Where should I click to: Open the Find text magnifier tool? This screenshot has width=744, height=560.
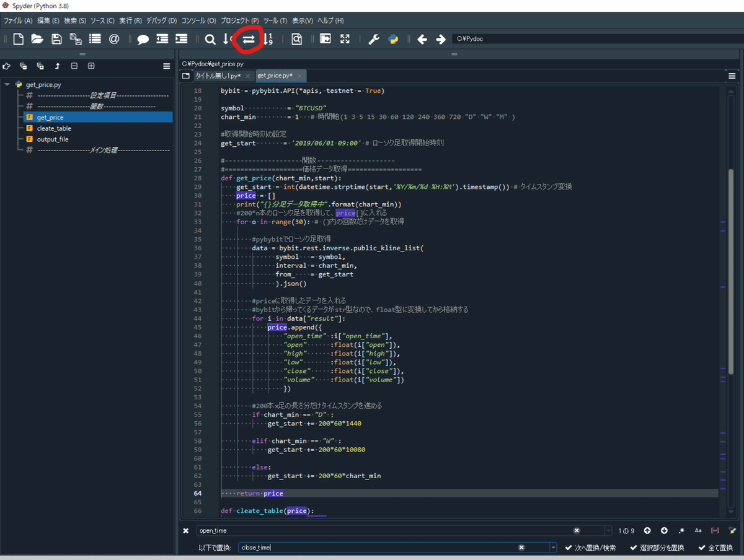[210, 40]
